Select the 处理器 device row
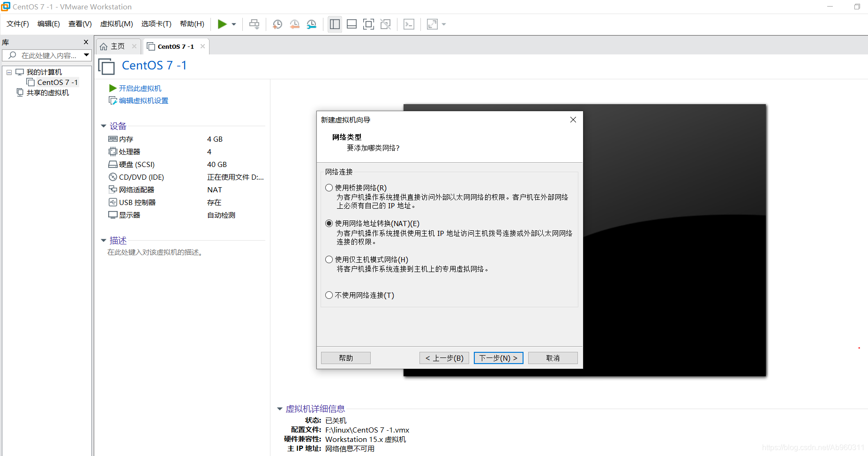Image resolution: width=868 pixels, height=456 pixels. pos(186,152)
